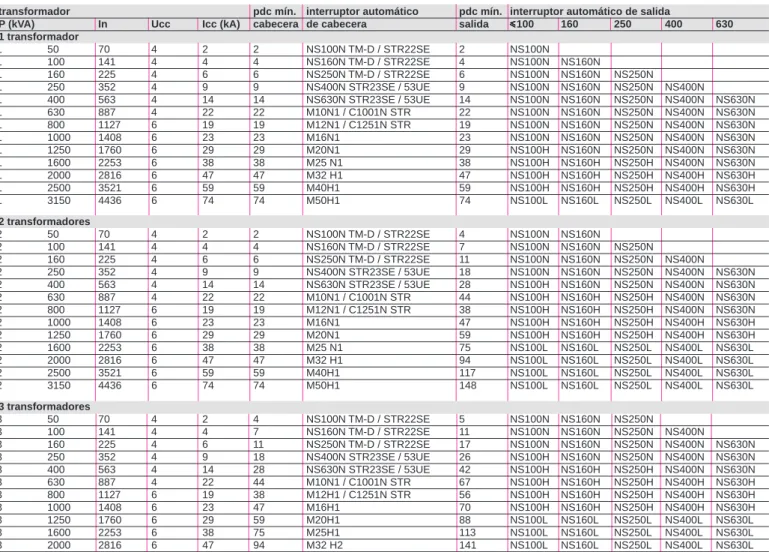Viewport: 769px width, 552px height.
Task: Click the 'pdc mín. cabecera' column header
Action: (276, 18)
